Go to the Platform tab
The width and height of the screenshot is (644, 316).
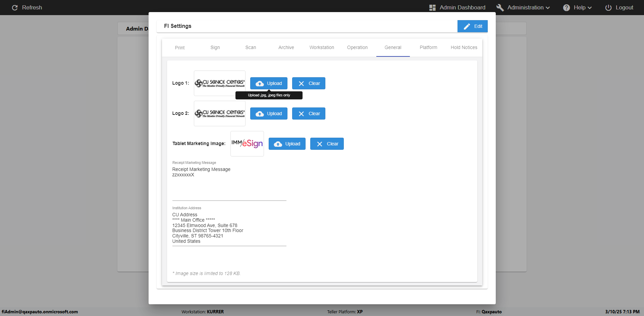[x=428, y=48]
